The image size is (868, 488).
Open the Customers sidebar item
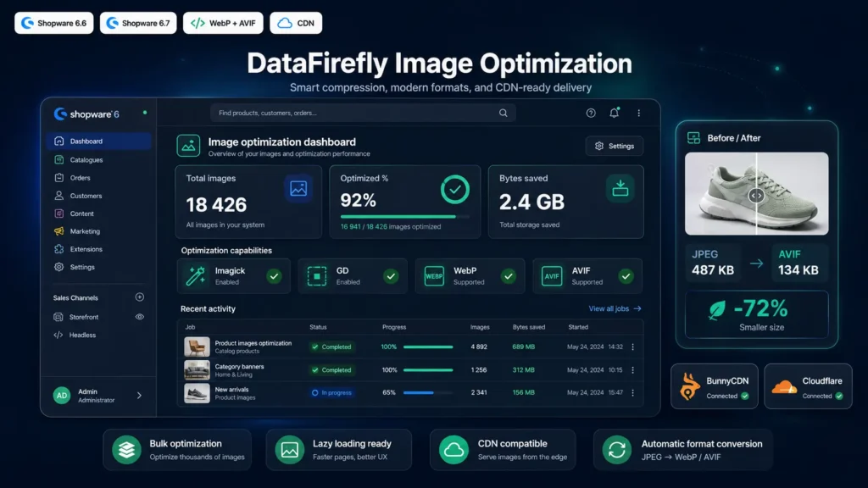[98, 196]
